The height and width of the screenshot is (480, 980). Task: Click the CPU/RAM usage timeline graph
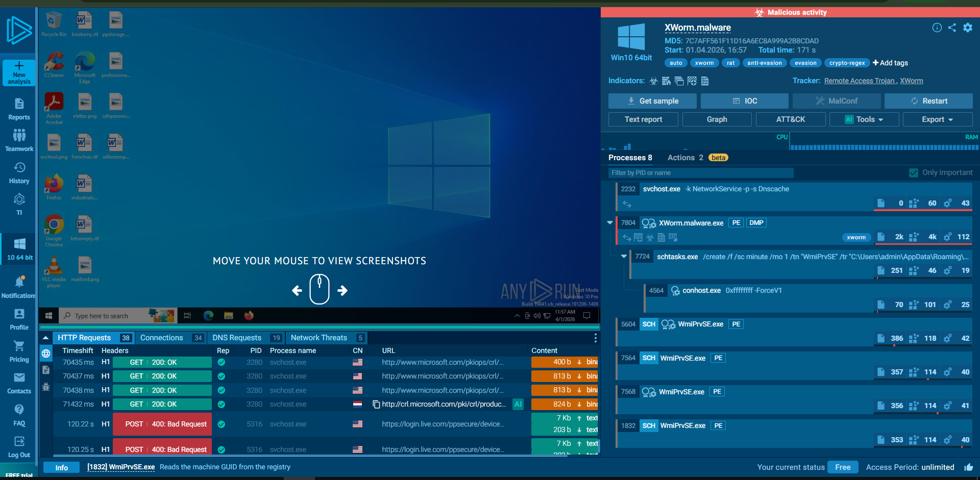[x=791, y=141]
